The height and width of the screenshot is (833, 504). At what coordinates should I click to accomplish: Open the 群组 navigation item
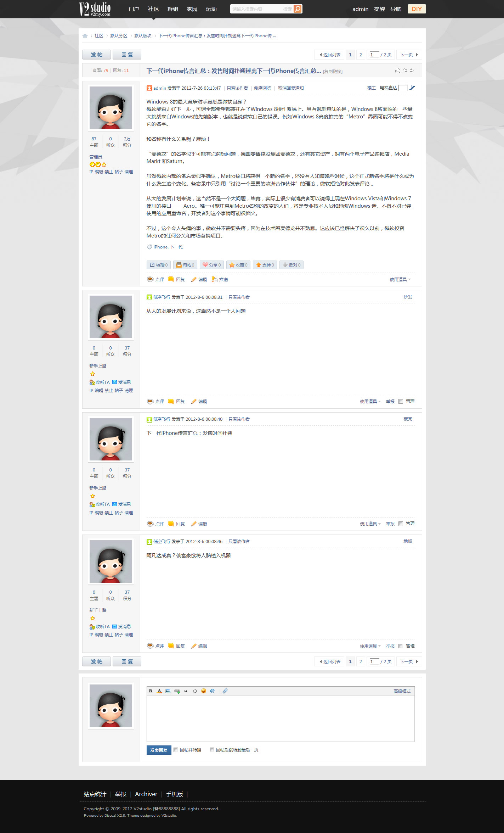click(x=173, y=9)
